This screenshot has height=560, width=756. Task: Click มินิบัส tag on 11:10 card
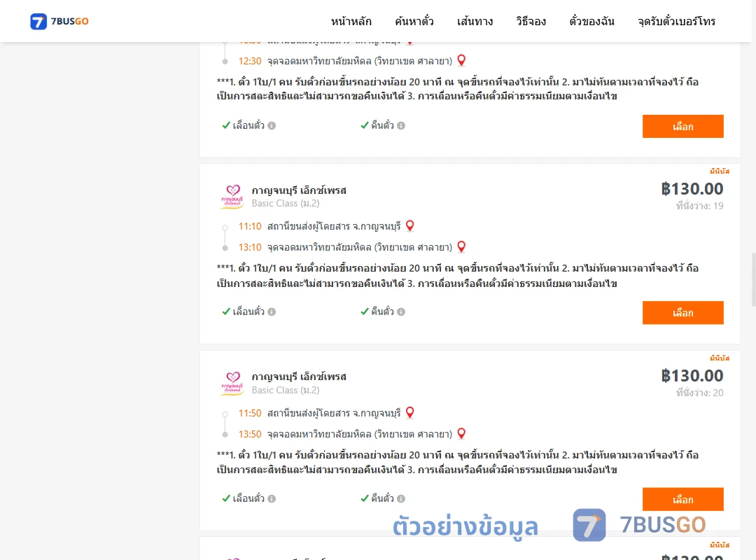[720, 171]
